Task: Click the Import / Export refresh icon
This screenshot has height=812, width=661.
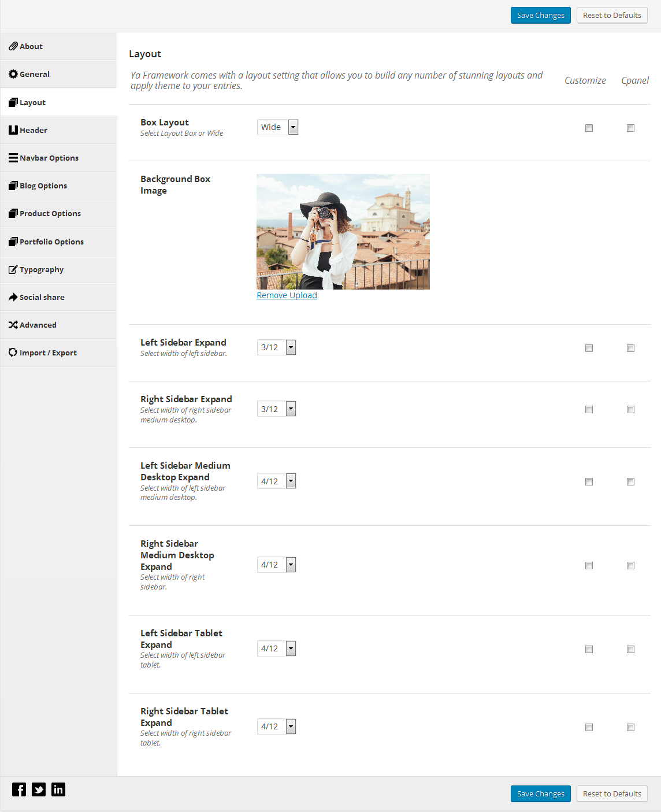Action: pos(13,353)
